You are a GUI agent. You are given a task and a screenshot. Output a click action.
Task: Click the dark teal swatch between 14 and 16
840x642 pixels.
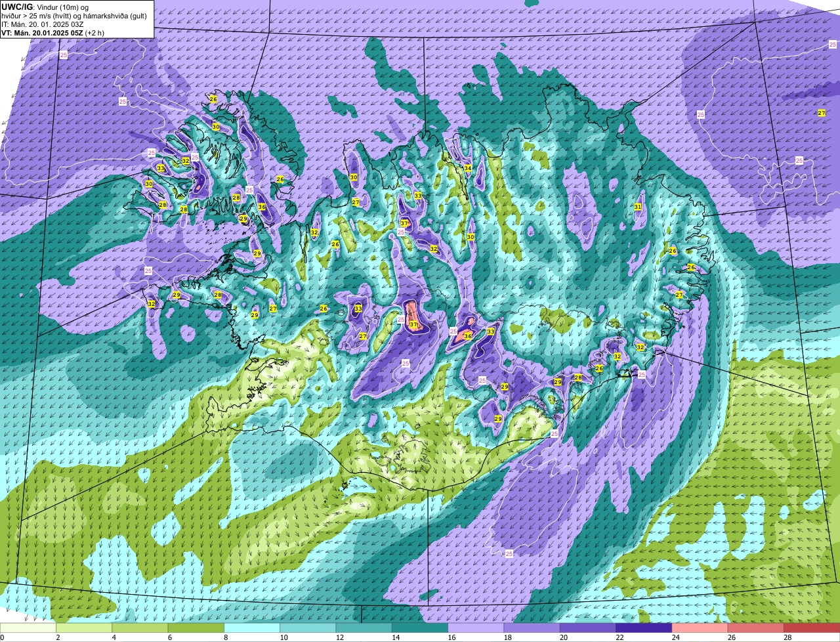(x=420, y=628)
